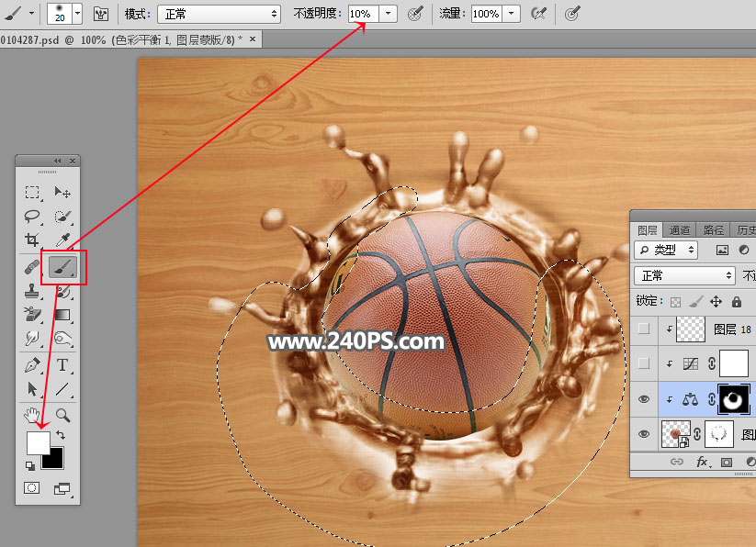
Task: Close the 0104287.psd document tab
Action: point(253,39)
